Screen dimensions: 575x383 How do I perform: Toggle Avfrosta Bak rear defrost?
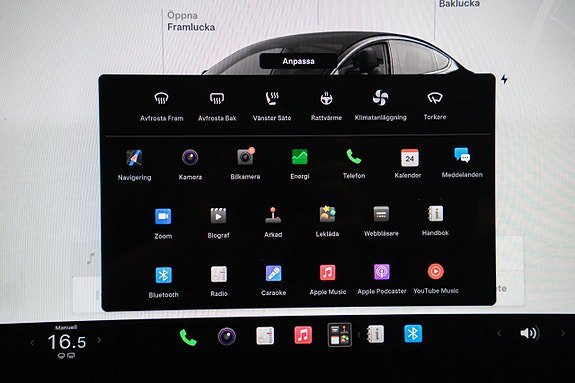pyautogui.click(x=217, y=106)
